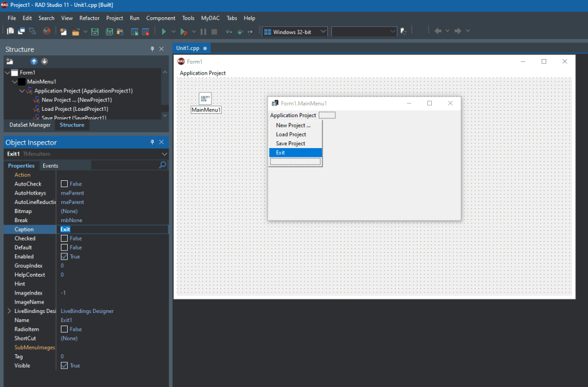Click Add File to Project icon
The image size is (588, 387).
[134, 32]
